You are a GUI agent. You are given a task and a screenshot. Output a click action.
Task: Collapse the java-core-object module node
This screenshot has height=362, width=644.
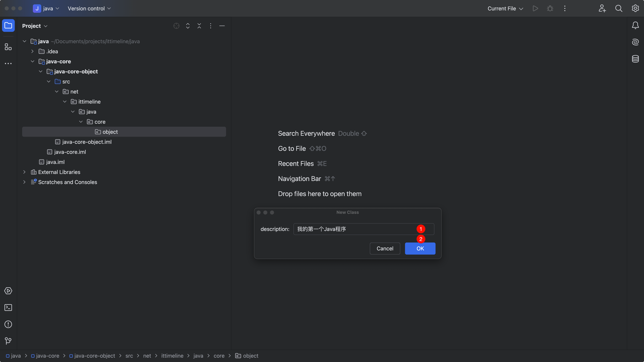[40, 71]
